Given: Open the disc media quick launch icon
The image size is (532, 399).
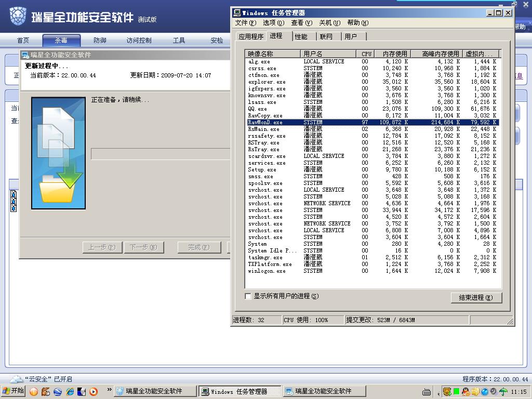Looking at the screenshot, I should 82,392.
